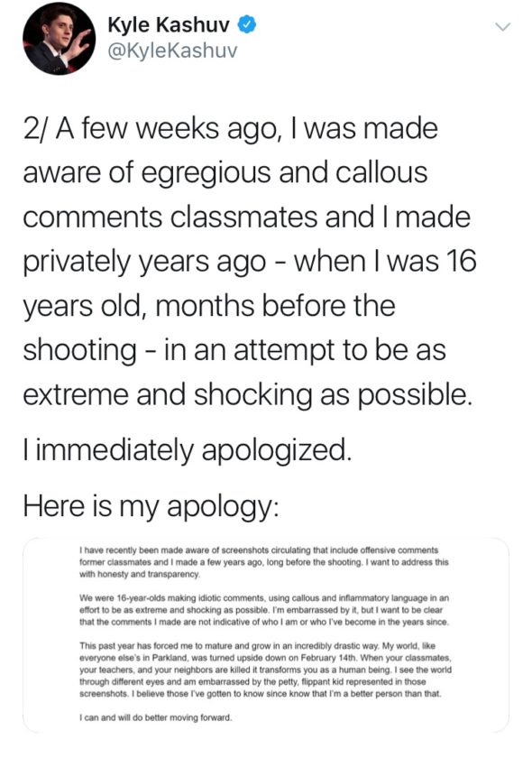
Task: Click "February 14th" in the apology text
Action: pyautogui.click(x=328, y=658)
